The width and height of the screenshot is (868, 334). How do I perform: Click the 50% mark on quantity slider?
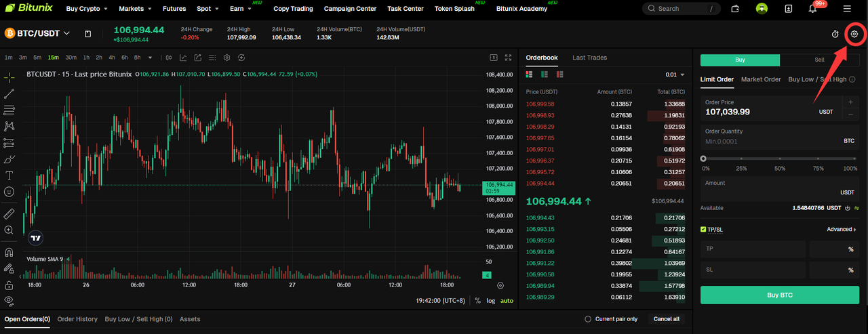coord(780,159)
